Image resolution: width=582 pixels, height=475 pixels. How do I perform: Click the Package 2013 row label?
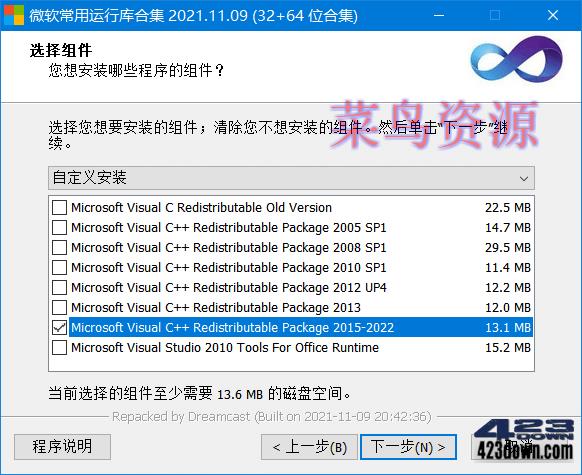coord(216,308)
